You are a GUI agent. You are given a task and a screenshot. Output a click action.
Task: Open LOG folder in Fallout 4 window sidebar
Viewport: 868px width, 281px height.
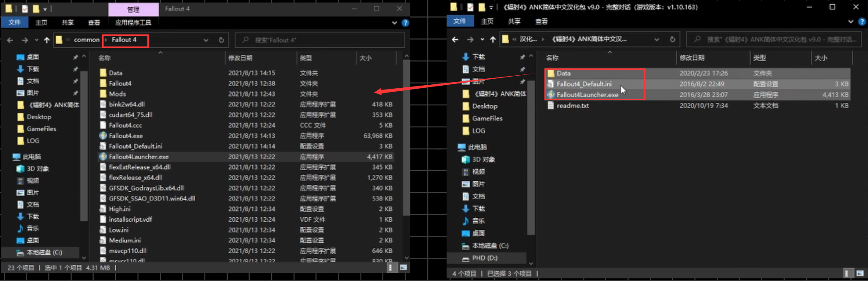coord(28,141)
